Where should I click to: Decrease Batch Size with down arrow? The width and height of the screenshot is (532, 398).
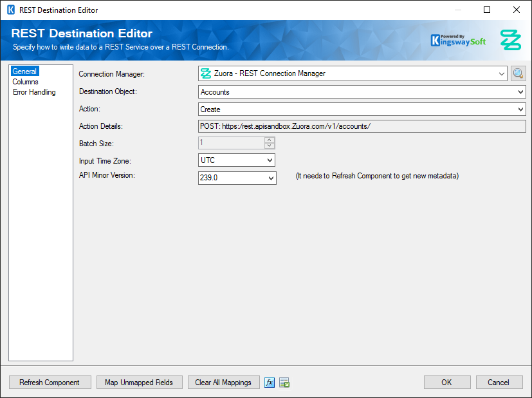click(x=270, y=146)
